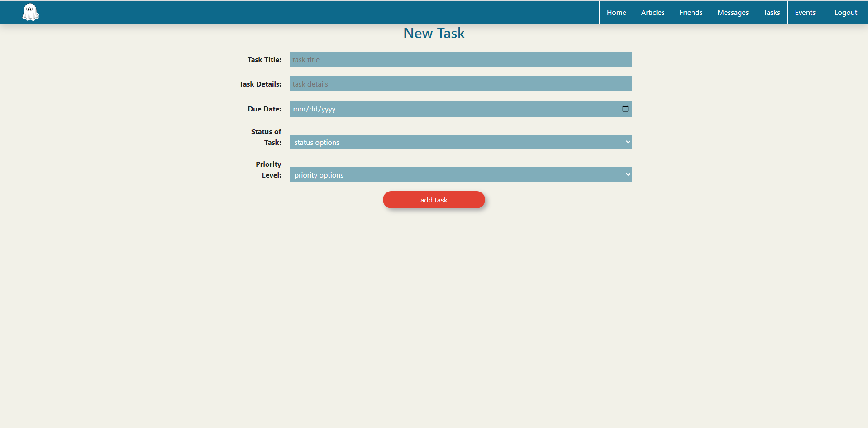This screenshot has height=428, width=868.
Task: Open the calendar picker icon in Due Date
Action: click(x=625, y=109)
